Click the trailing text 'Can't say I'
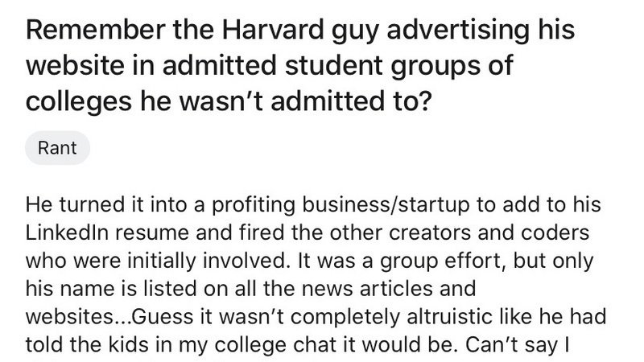644x362 pixels. tap(517, 345)
